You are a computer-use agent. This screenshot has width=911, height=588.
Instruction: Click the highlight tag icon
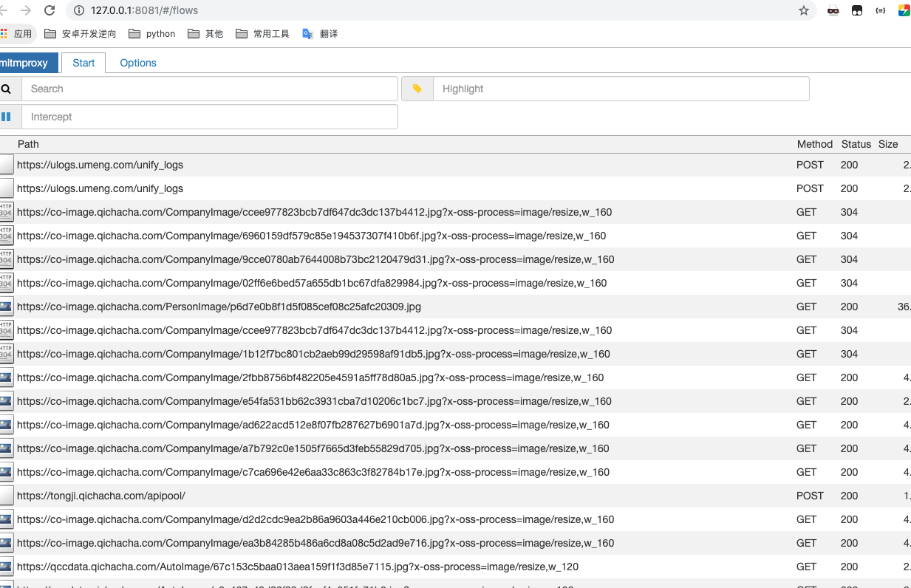pyautogui.click(x=417, y=89)
